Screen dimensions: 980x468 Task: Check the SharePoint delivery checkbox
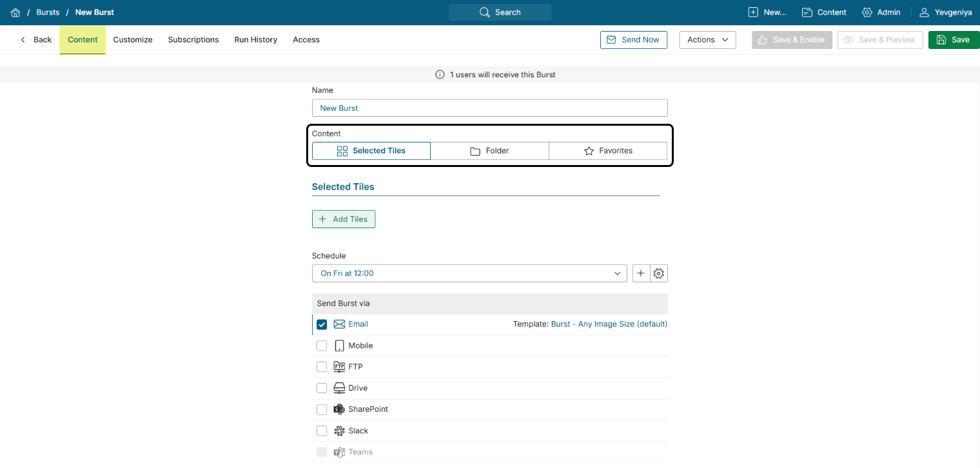322,409
